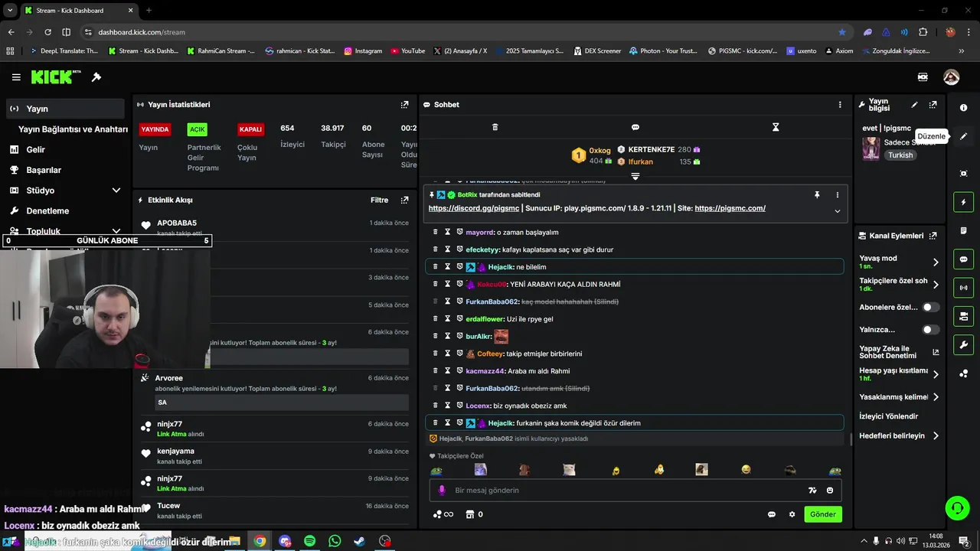Open chat settings gear near Gönder
The width and height of the screenshot is (980, 551).
pyautogui.click(x=792, y=514)
